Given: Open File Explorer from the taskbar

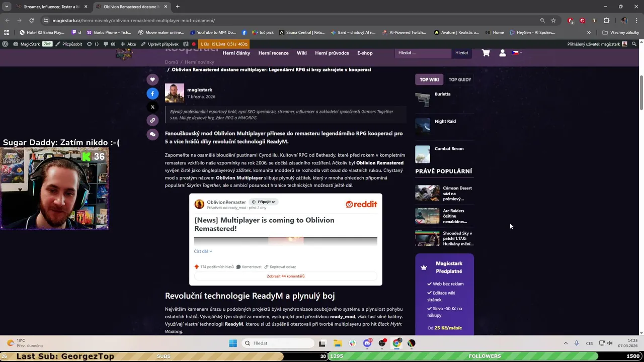Looking at the screenshot, I should click(337, 343).
